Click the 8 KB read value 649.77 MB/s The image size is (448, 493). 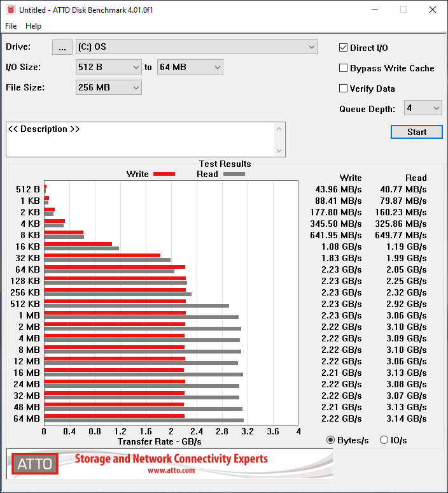pyautogui.click(x=400, y=235)
